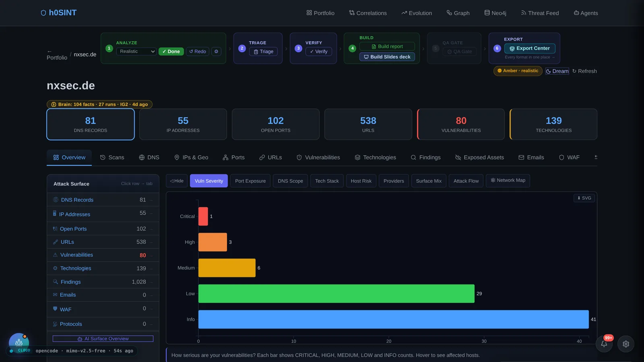
Task: Click the IP Addresses server icon
Action: (x=55, y=214)
